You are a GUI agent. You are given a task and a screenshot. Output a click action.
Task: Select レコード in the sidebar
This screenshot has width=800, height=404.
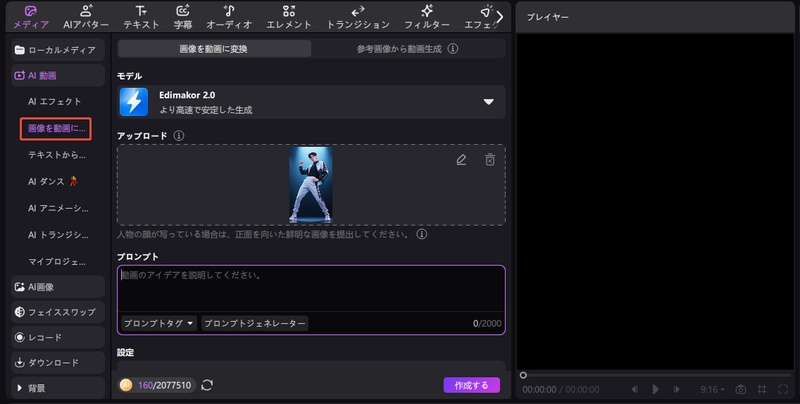(x=58, y=337)
